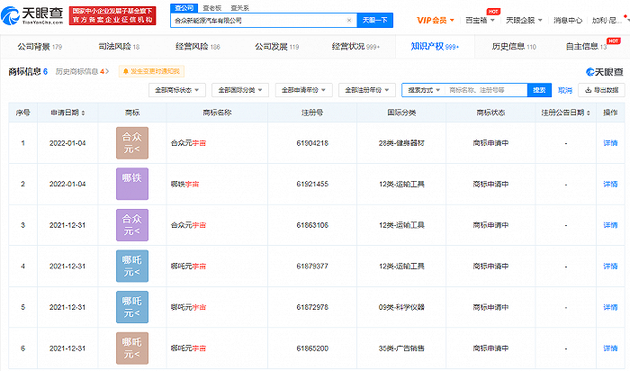Viewport: 630px width, 371px height.
Task: Click the blue 搜索 button in the trademark filter
Action: point(539,90)
